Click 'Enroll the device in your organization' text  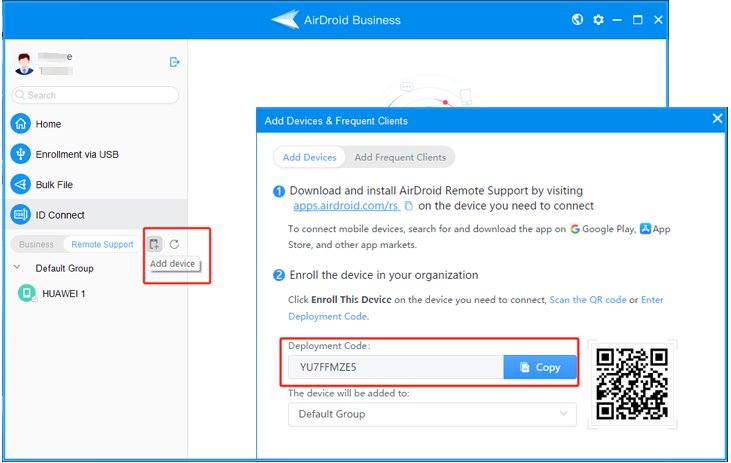click(x=384, y=275)
